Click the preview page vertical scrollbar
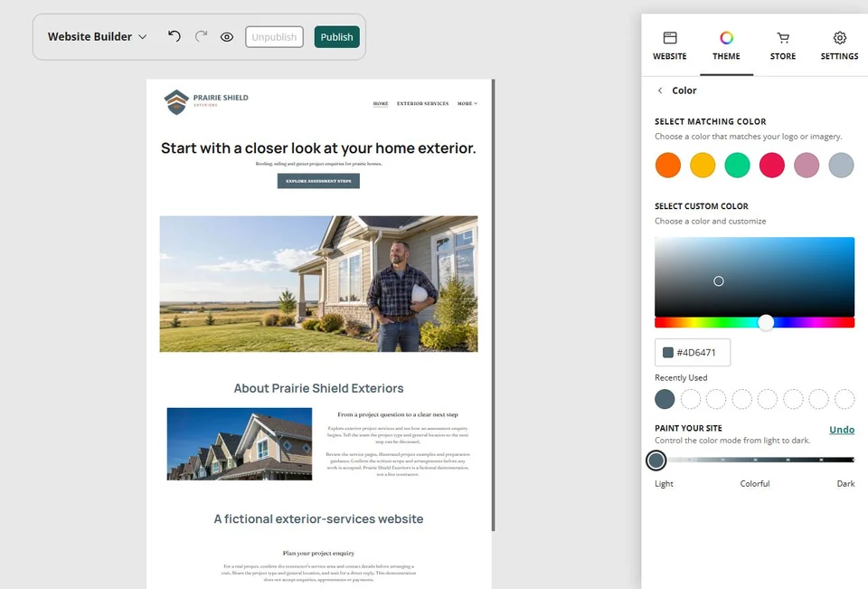The image size is (868, 589). [x=494, y=305]
